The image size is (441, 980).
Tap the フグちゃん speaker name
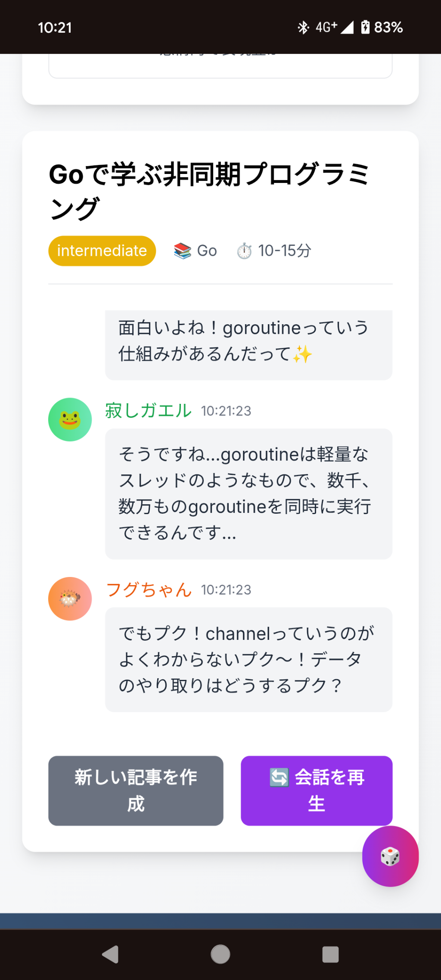point(149,590)
